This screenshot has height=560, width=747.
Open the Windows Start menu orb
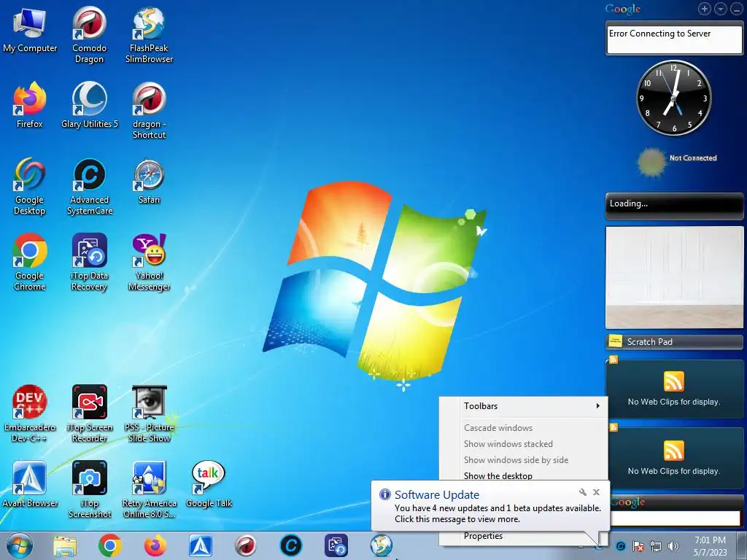click(x=20, y=545)
